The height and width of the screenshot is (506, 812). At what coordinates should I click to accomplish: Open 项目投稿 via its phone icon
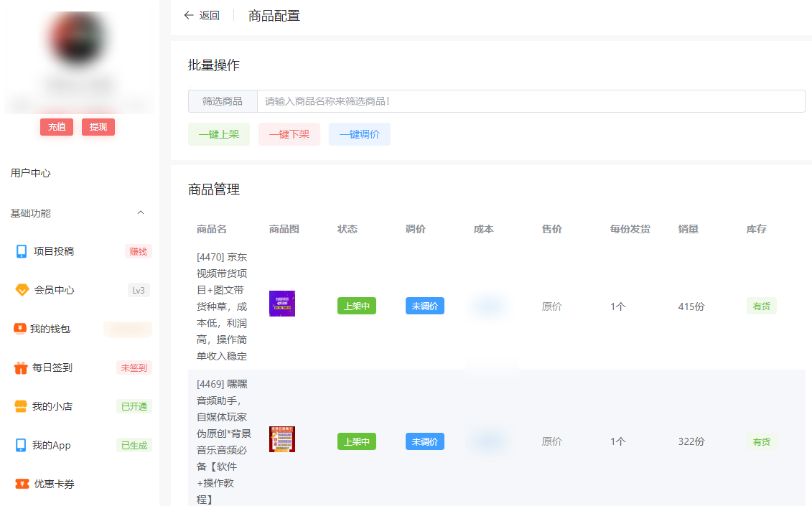pos(21,251)
